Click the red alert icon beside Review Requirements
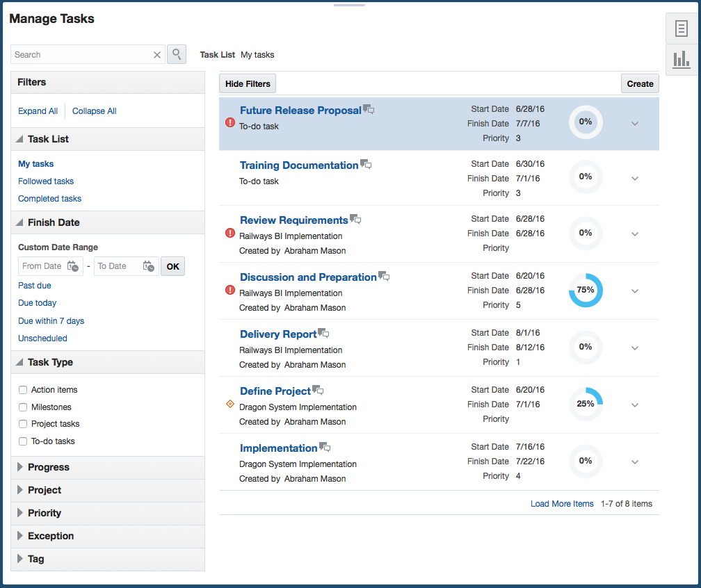Viewport: 701px width, 588px height. [x=230, y=234]
